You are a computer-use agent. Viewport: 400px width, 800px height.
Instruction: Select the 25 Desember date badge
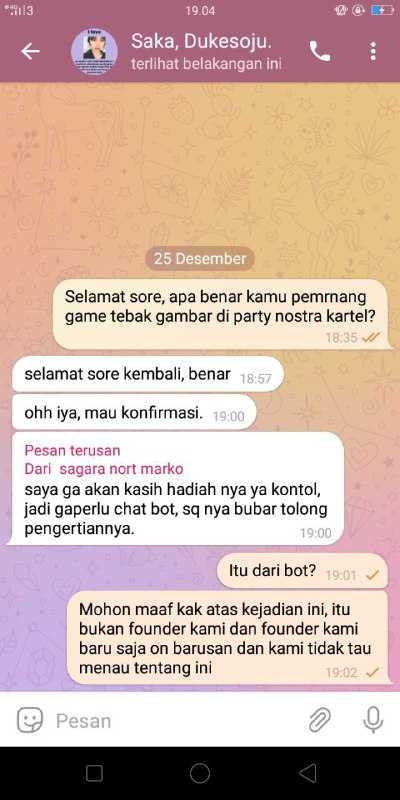(200, 258)
